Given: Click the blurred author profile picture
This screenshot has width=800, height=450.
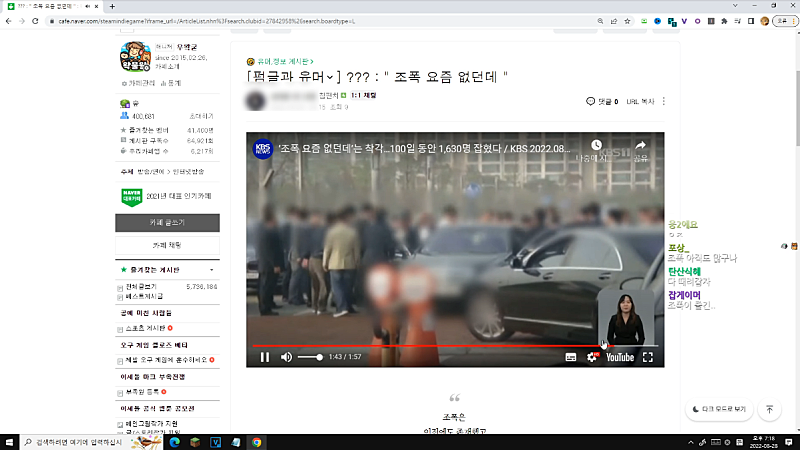Looking at the screenshot, I should click(256, 100).
